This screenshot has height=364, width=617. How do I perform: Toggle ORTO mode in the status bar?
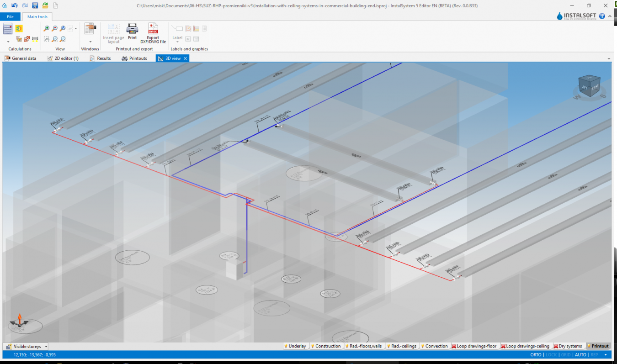click(535, 354)
